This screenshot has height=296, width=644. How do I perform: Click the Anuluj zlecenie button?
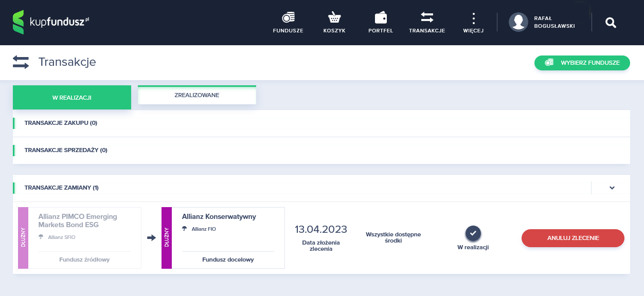pyautogui.click(x=573, y=238)
